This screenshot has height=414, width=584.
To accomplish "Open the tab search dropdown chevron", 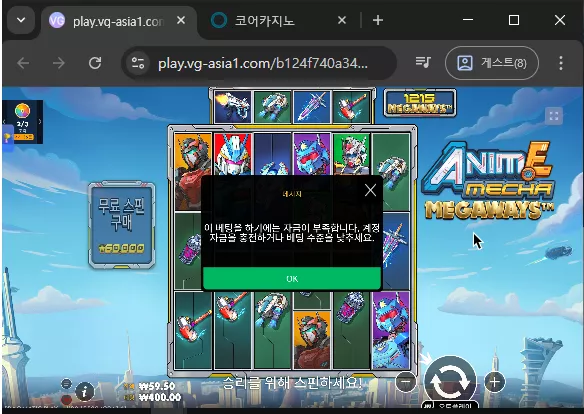I will 21,20.
